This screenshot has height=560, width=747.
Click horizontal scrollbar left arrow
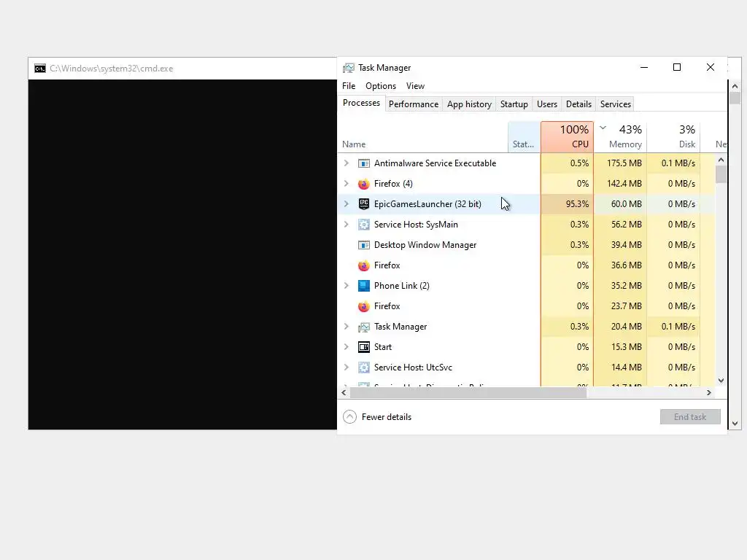[x=344, y=393]
